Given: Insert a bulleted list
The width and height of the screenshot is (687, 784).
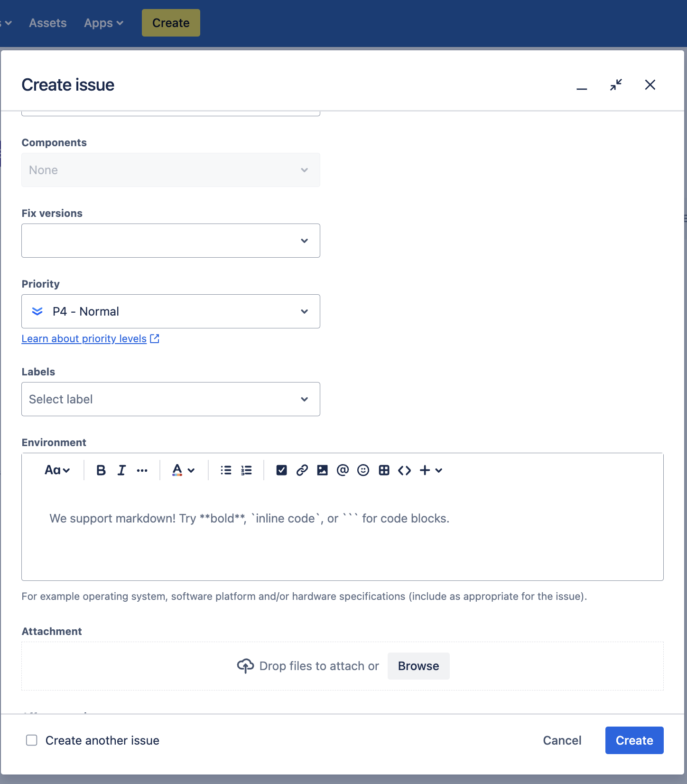Looking at the screenshot, I should 226,470.
